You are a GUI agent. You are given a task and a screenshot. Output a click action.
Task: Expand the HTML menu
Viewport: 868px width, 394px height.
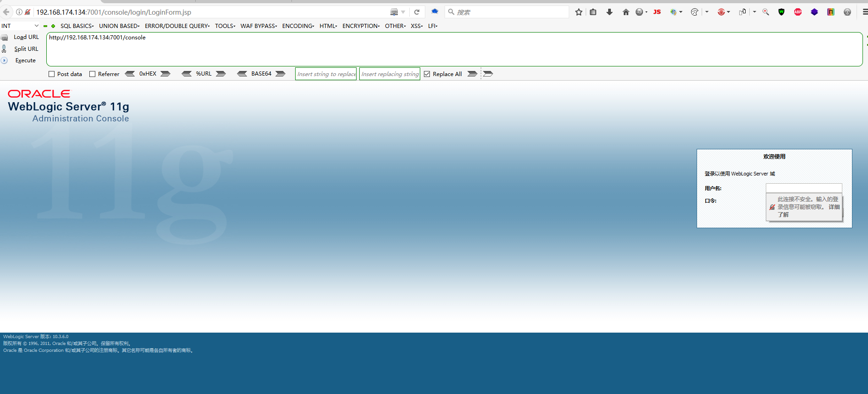point(328,26)
